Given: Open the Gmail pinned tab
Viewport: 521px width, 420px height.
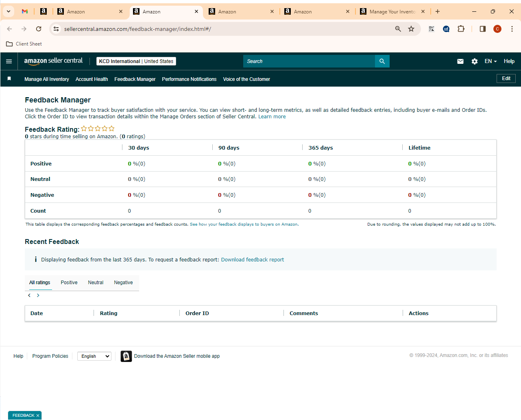Looking at the screenshot, I should pyautogui.click(x=25, y=11).
